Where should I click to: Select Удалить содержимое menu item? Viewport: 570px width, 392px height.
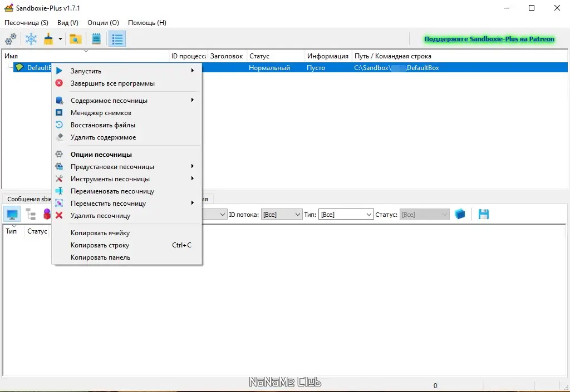coord(127,137)
